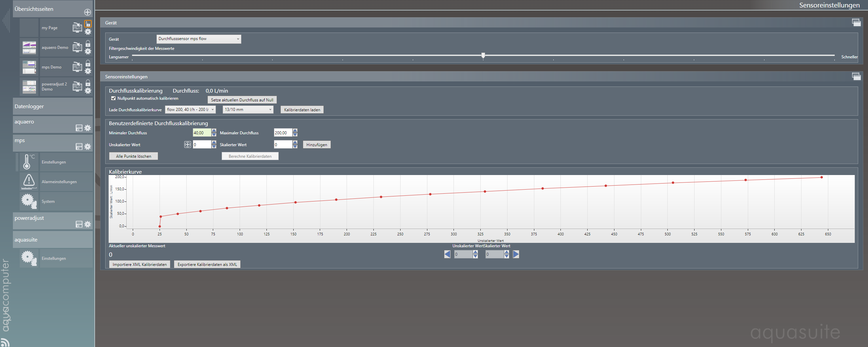Select last calibration point on the curve
This screenshot has height=347, width=868.
tap(821, 177)
